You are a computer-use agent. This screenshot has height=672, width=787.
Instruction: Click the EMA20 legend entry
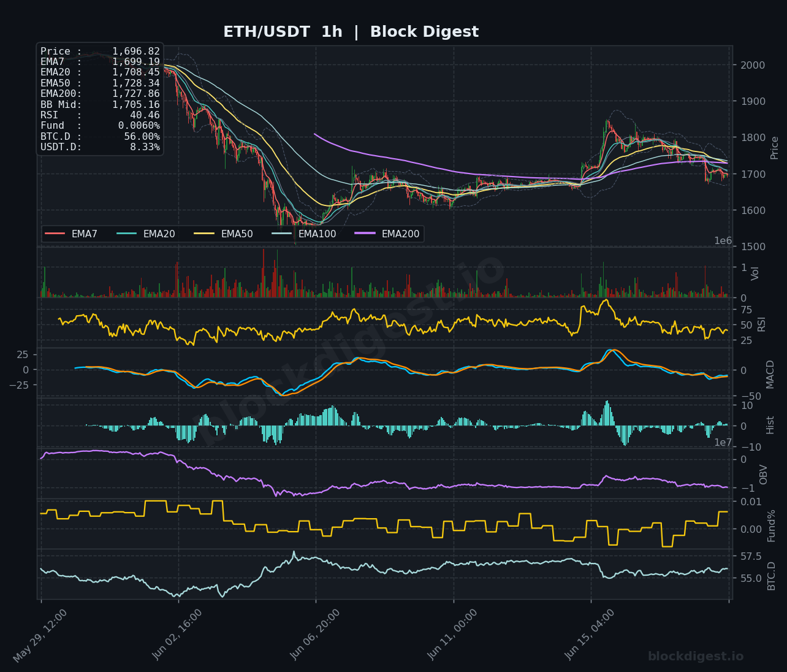[145, 234]
